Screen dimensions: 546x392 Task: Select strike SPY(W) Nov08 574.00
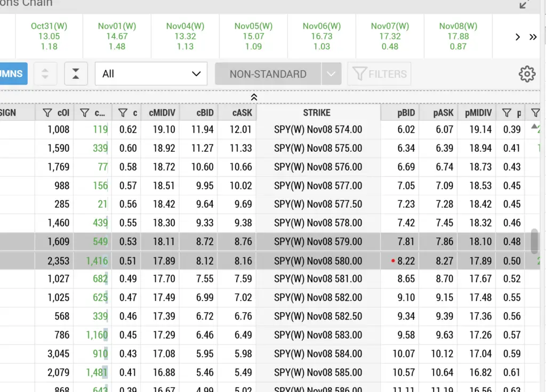(318, 129)
